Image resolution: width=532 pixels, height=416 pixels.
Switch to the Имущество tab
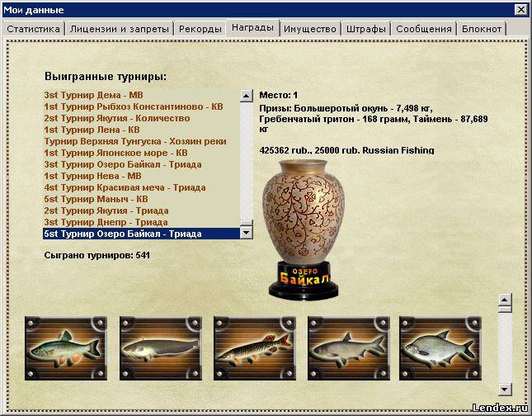click(x=310, y=29)
